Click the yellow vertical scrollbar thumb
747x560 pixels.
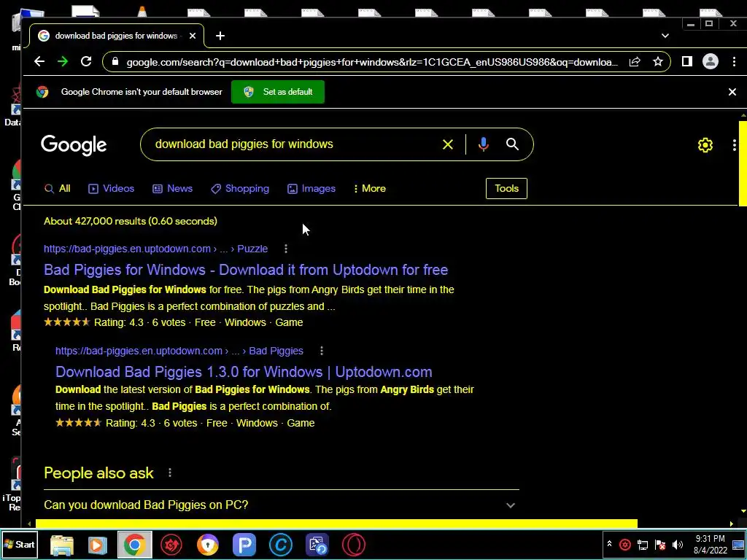tap(743, 163)
